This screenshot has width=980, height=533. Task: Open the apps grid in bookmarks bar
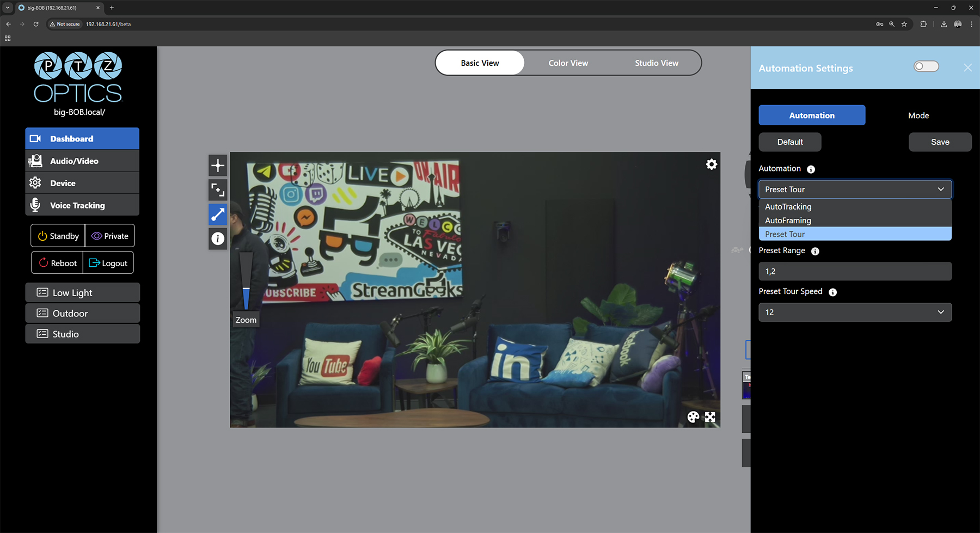pyautogui.click(x=8, y=38)
